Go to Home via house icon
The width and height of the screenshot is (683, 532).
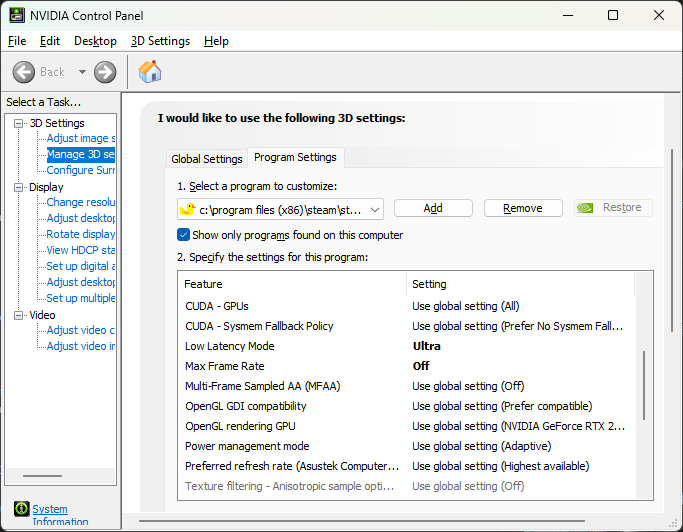[150, 72]
